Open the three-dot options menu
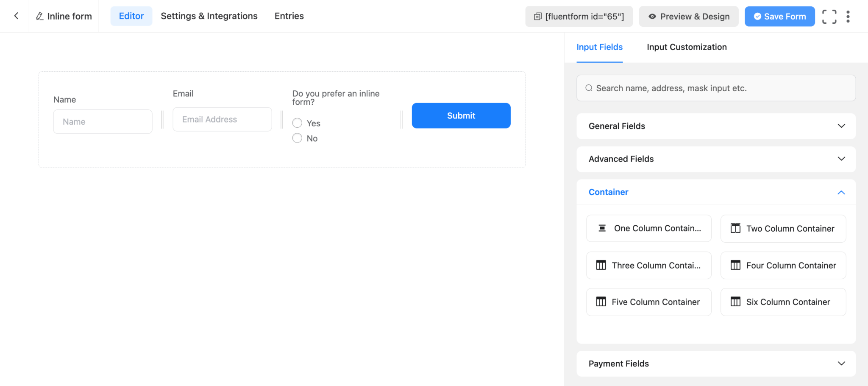Image resolution: width=868 pixels, height=386 pixels. click(x=849, y=16)
